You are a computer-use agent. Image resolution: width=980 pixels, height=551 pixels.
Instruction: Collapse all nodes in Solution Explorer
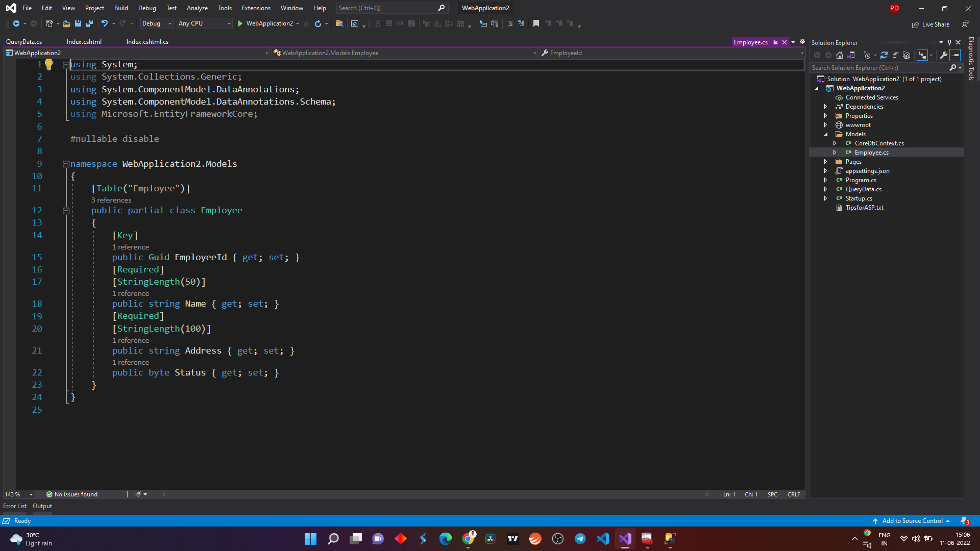click(895, 55)
